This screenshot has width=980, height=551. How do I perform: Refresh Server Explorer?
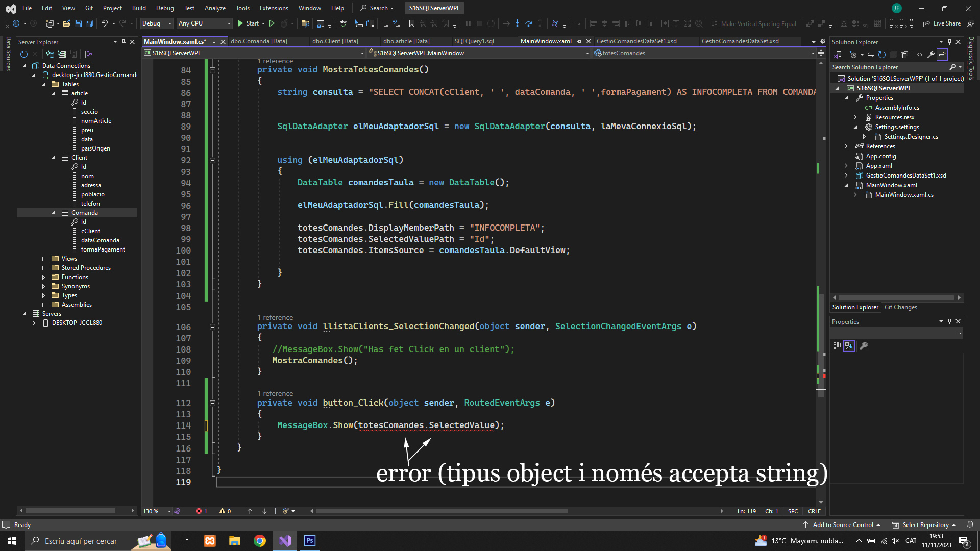tap(23, 54)
